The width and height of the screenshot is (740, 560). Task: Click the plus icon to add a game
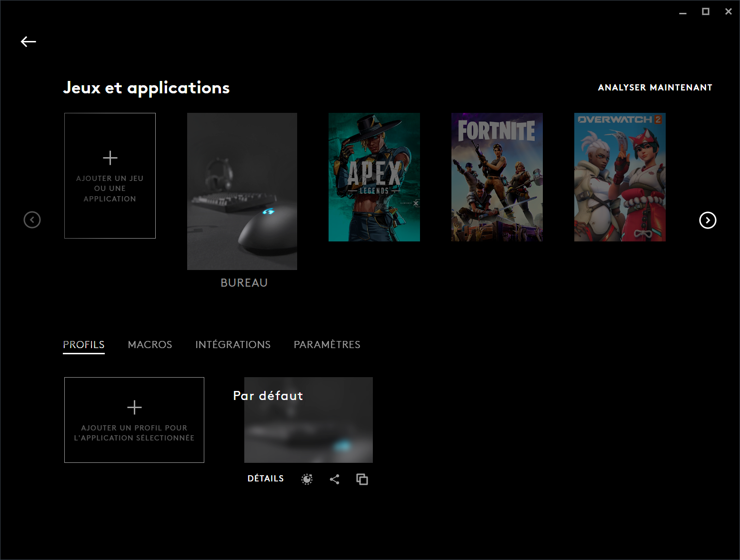click(110, 158)
